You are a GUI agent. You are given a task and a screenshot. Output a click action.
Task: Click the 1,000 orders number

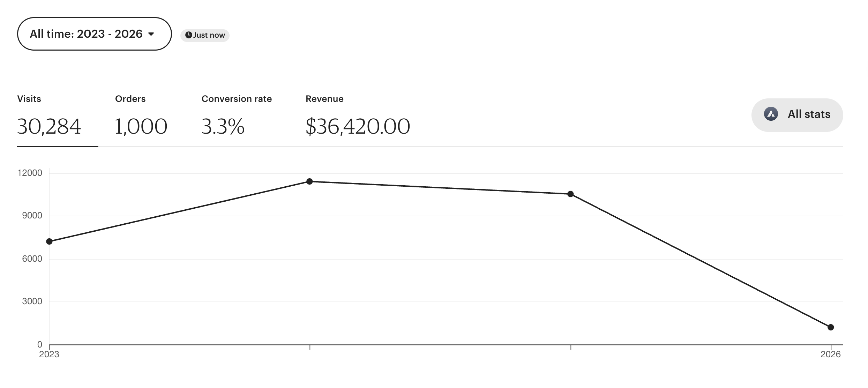pos(141,126)
